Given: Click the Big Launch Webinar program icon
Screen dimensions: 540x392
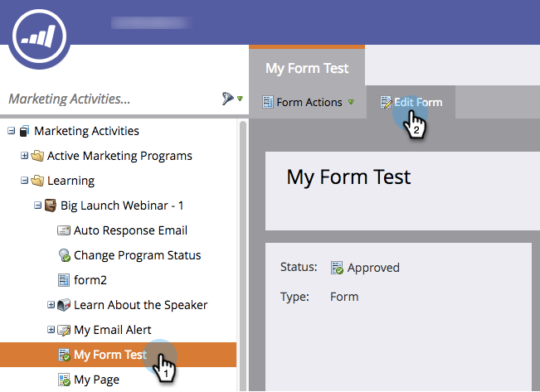Looking at the screenshot, I should coord(51,206).
